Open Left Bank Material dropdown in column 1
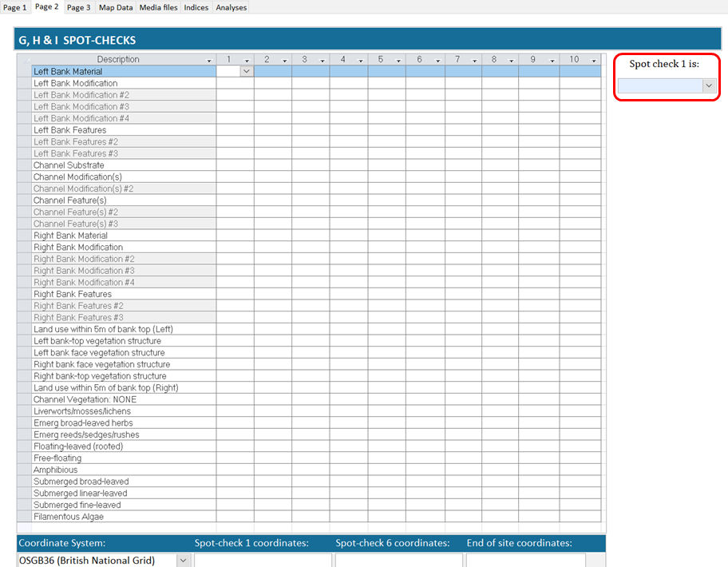The height and width of the screenshot is (567, 728). point(246,72)
